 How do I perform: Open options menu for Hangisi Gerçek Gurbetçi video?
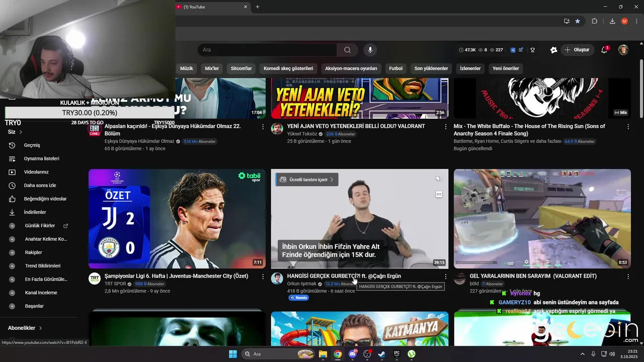coord(445,277)
